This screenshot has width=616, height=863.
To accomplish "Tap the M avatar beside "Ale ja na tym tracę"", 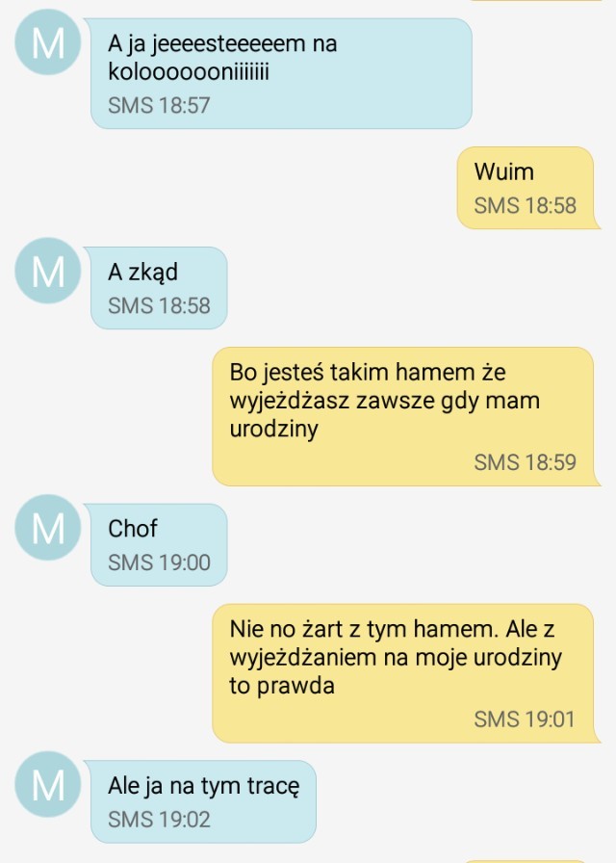I will [48, 784].
